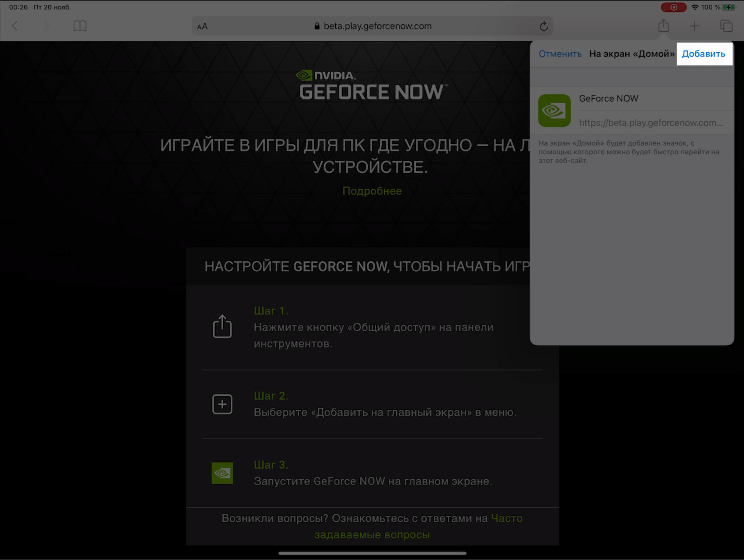Tap the plus box icon at Шаг 2
Image resolution: width=744 pixels, height=560 pixels.
[222, 404]
